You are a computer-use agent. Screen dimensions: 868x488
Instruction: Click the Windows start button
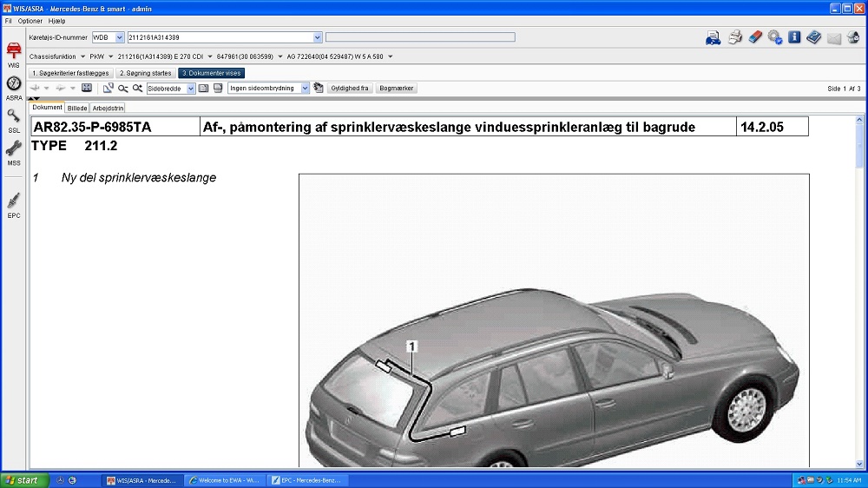(x=23, y=480)
